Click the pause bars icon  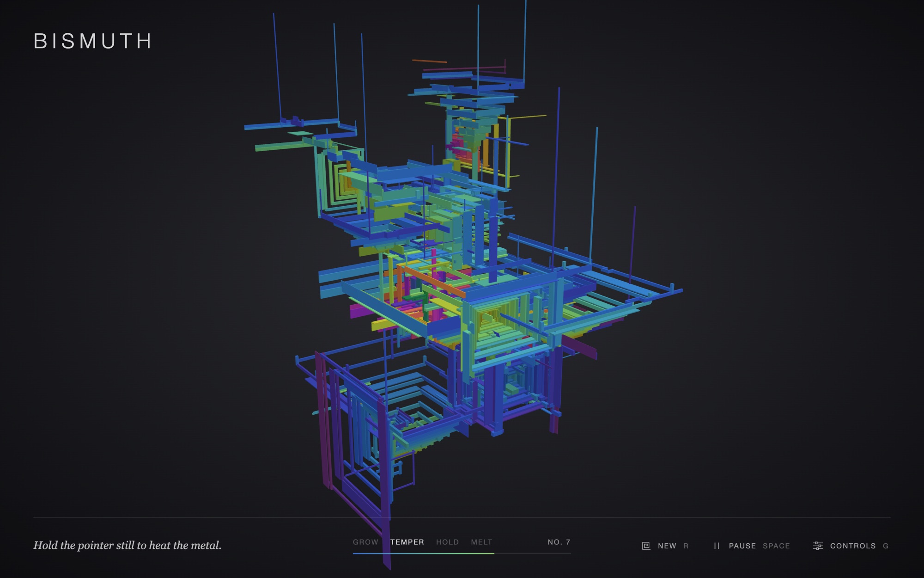click(717, 546)
